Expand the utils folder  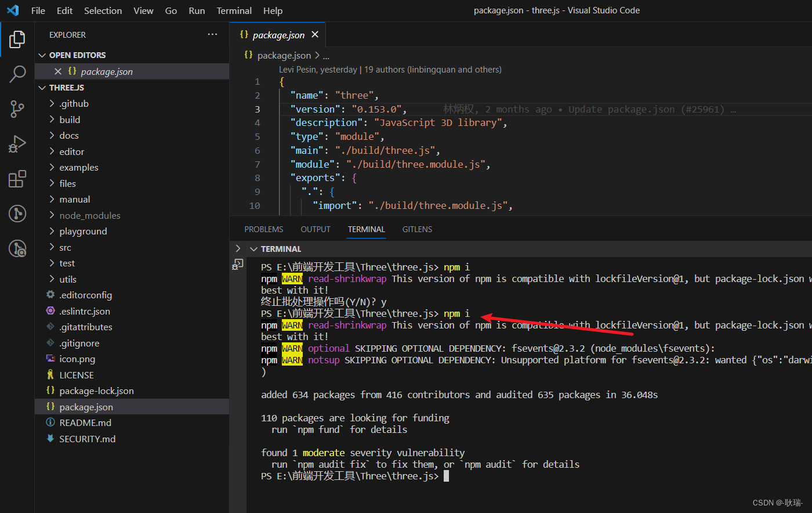pos(52,279)
